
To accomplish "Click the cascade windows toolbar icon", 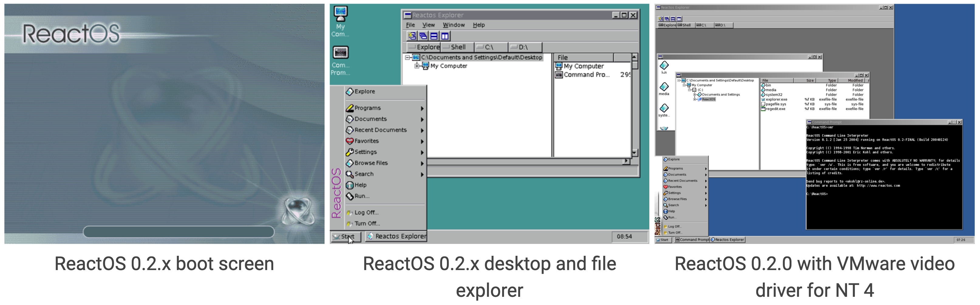I will coord(424,36).
